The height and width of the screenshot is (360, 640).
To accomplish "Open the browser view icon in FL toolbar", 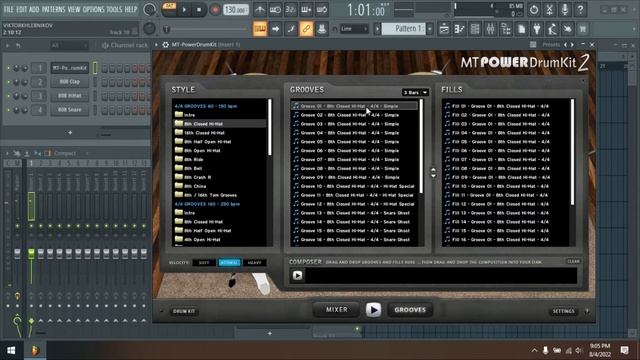I will pos(506,29).
